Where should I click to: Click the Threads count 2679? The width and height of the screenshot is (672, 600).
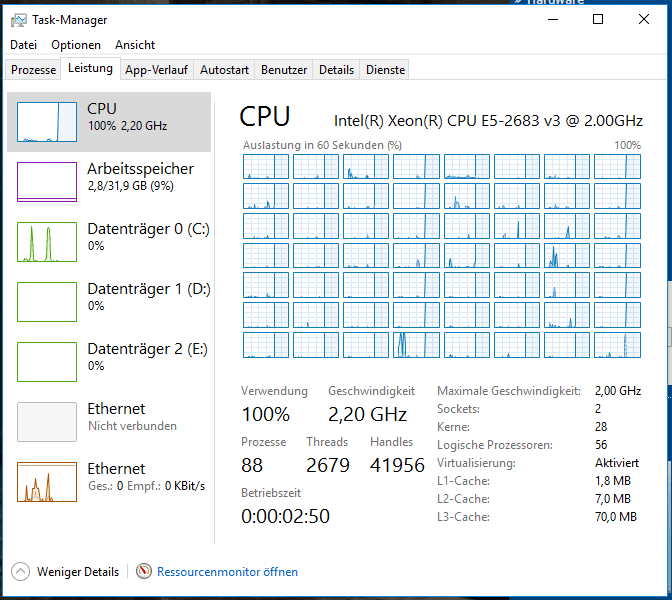(x=328, y=465)
